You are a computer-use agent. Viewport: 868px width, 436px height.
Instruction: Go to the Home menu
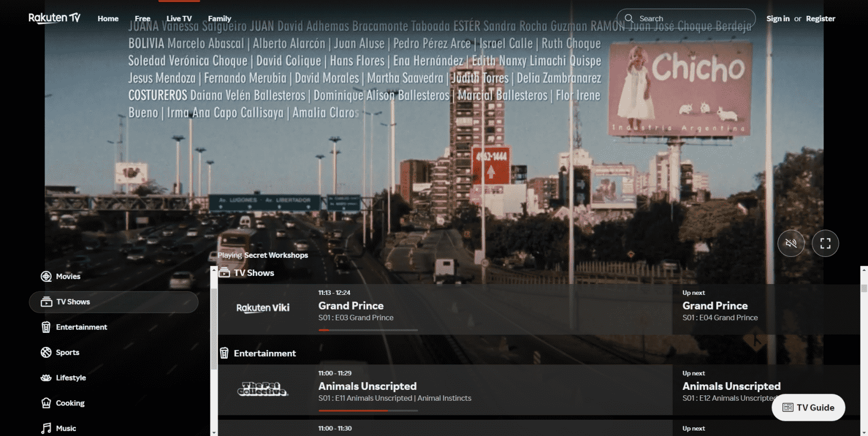click(x=108, y=18)
